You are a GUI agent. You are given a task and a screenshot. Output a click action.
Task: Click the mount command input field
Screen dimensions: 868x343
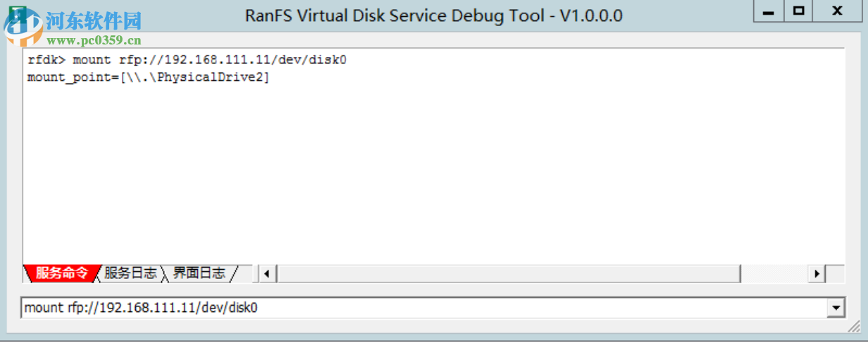point(423,308)
